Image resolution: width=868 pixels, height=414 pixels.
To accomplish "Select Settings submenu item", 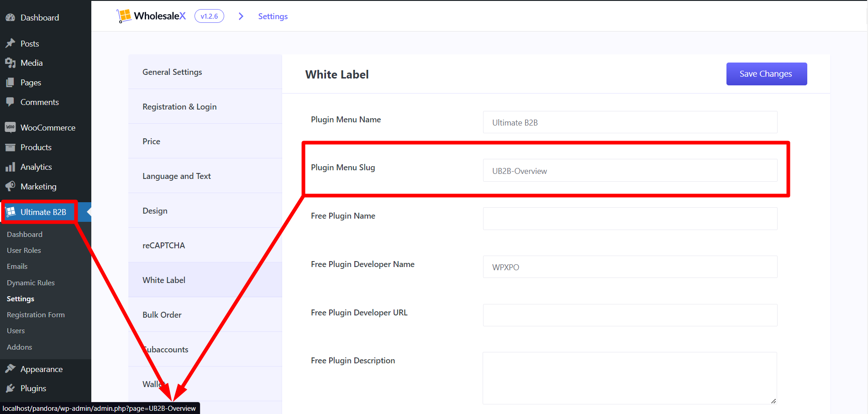I will [21, 299].
